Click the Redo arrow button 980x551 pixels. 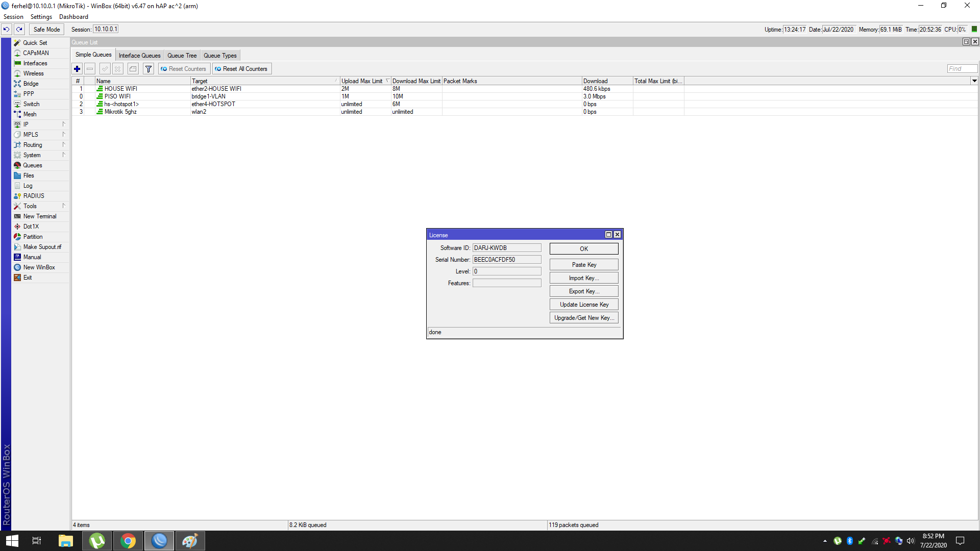[x=19, y=30]
